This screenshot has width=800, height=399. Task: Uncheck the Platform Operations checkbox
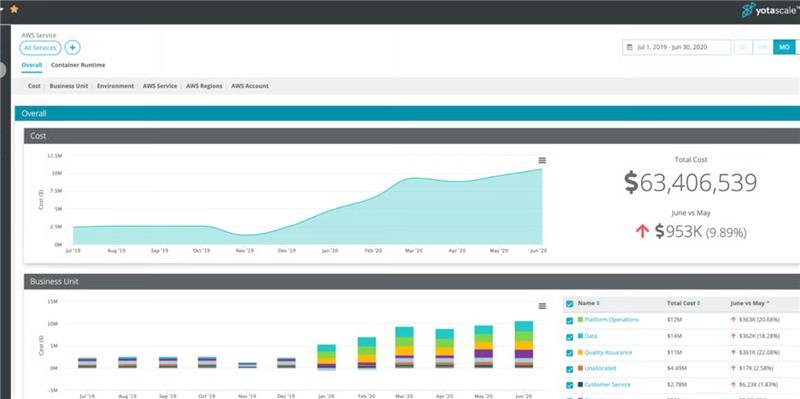coord(570,321)
